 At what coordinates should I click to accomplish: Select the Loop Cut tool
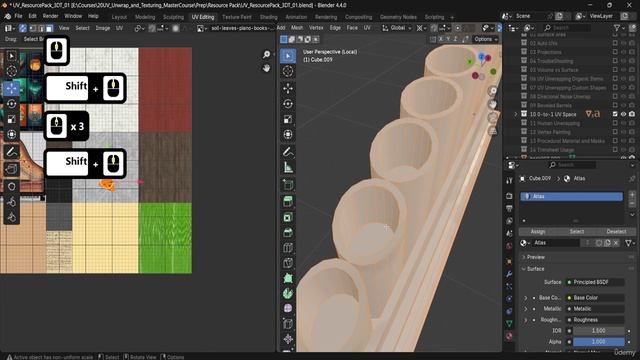(288, 247)
